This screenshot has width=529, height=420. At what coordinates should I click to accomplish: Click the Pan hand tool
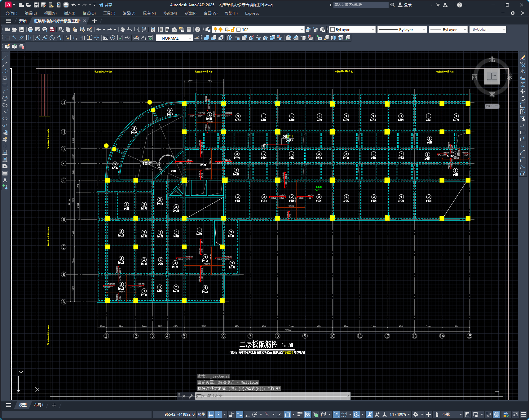[123, 29]
